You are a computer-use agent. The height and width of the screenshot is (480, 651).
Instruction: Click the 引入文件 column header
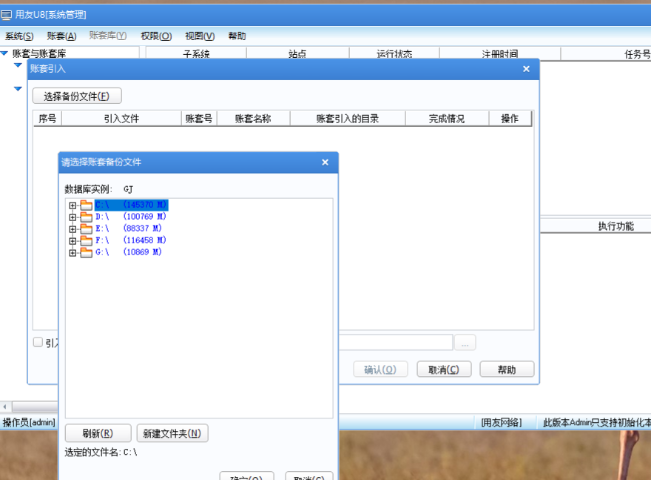click(x=121, y=118)
